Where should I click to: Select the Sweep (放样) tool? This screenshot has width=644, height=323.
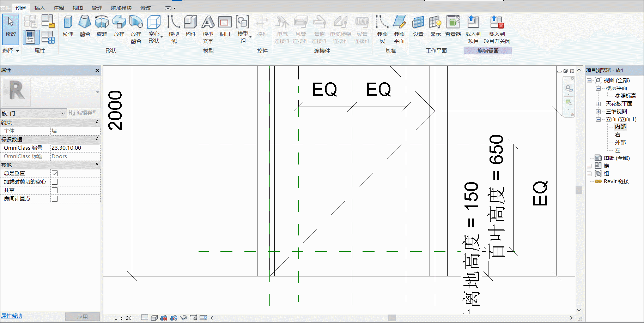[119, 26]
